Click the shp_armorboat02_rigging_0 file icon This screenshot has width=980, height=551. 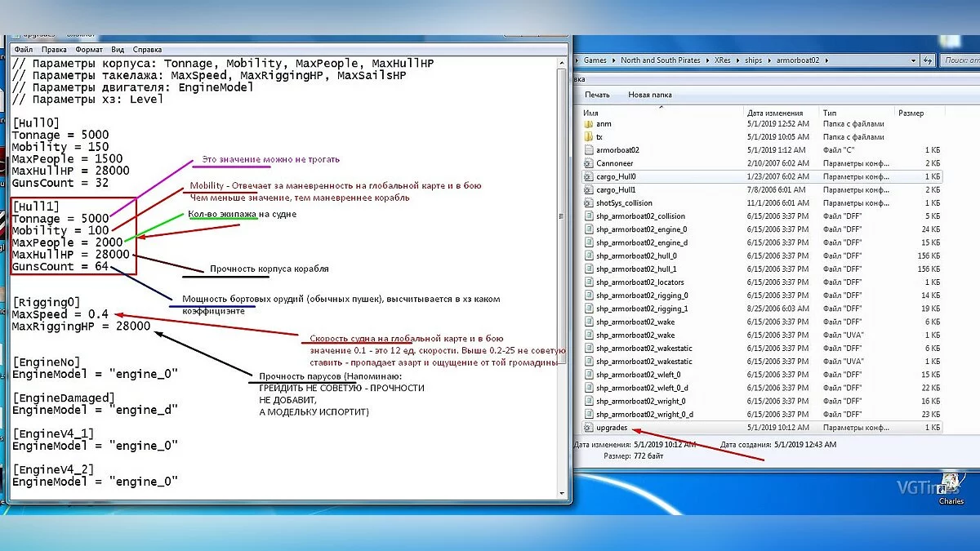coord(588,295)
